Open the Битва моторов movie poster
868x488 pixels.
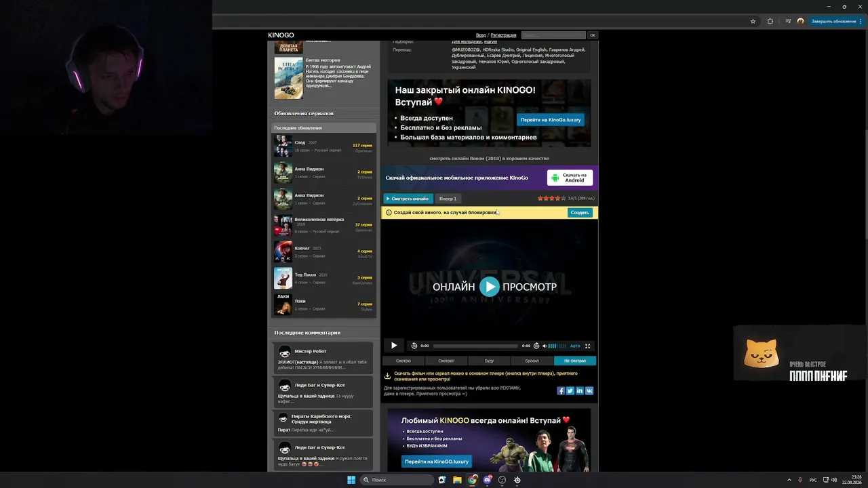[x=288, y=78]
